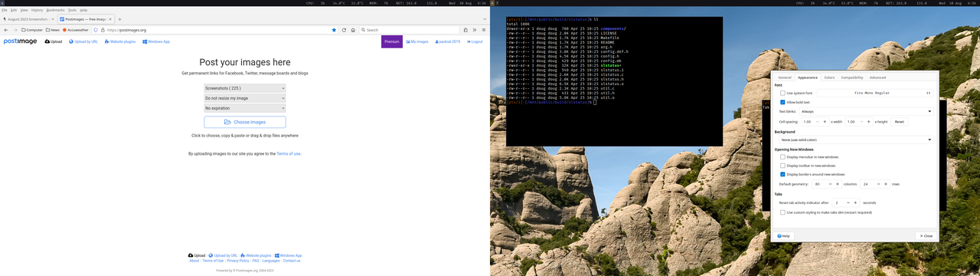The height and width of the screenshot is (276, 980).
Task: Decrease default geometry rows
Action: (879, 184)
